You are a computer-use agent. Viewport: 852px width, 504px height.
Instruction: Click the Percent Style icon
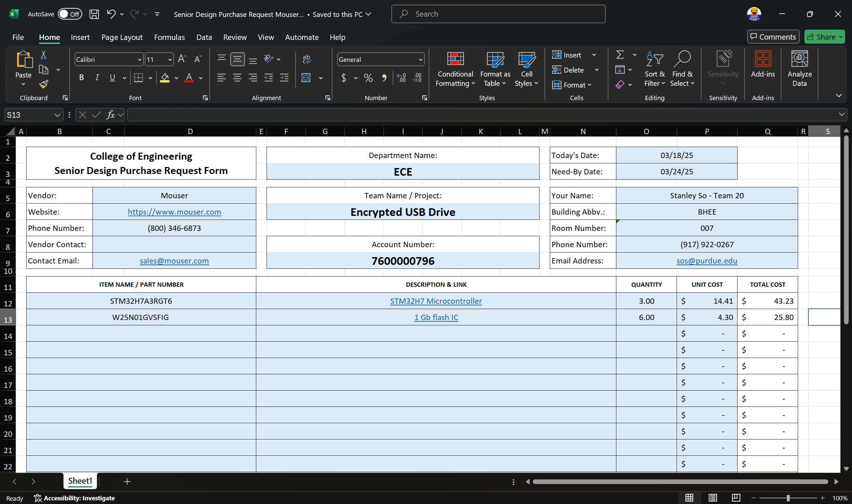[x=368, y=78]
